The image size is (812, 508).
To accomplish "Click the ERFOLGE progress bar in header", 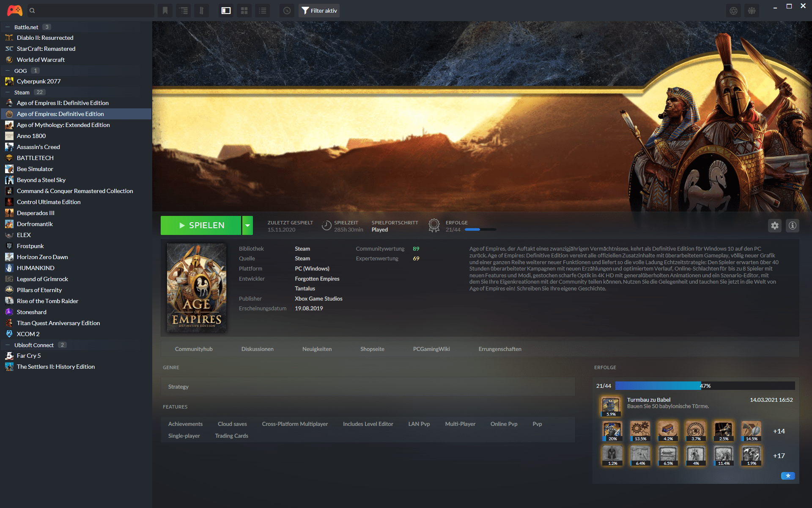I will tap(480, 229).
